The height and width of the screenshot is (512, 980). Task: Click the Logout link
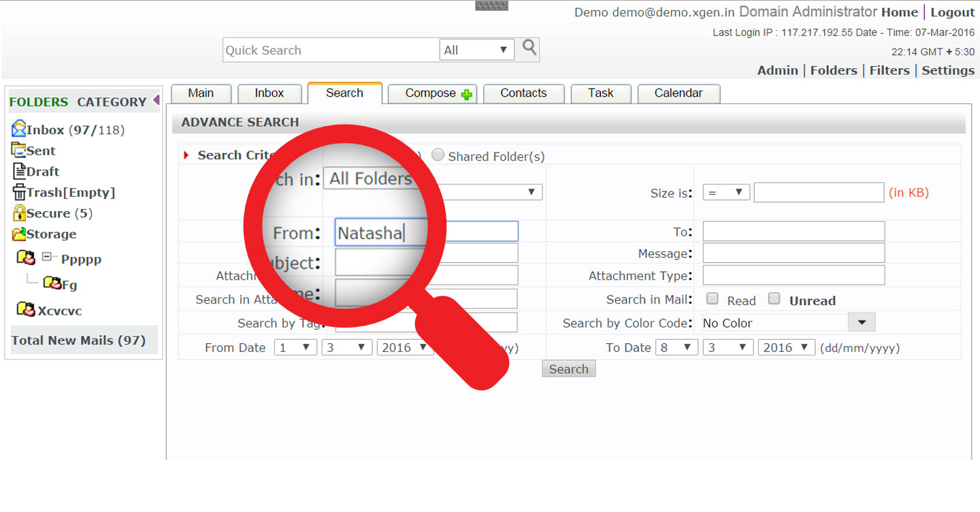pyautogui.click(x=952, y=12)
